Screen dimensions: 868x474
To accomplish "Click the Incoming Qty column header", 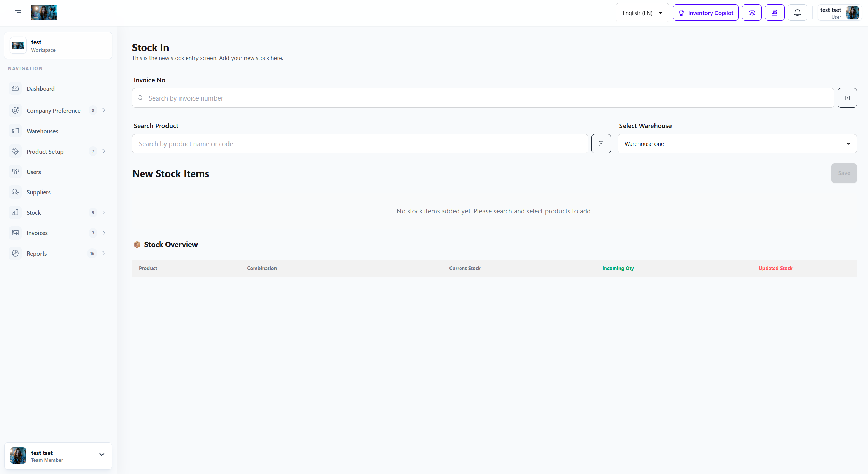I will click(x=618, y=269).
